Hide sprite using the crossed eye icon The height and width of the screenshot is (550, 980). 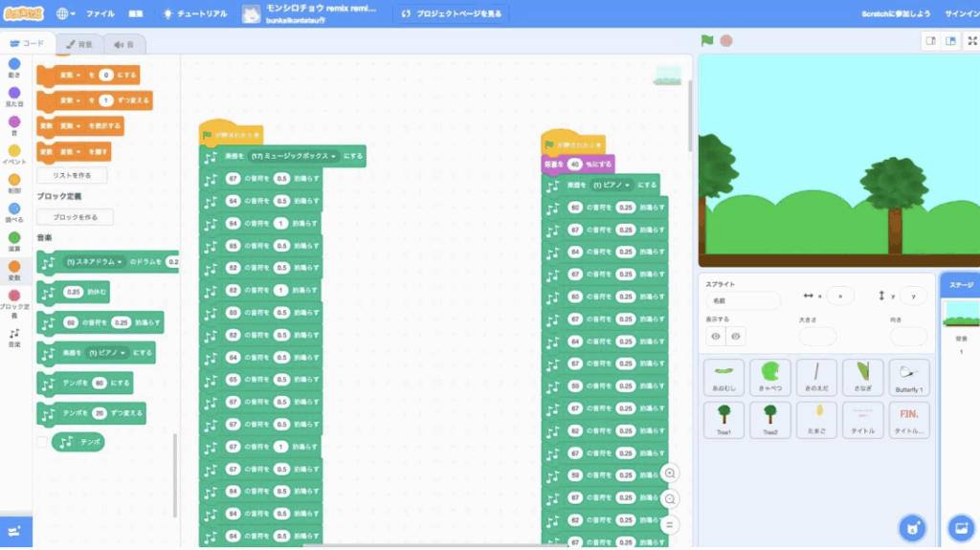coord(735,336)
